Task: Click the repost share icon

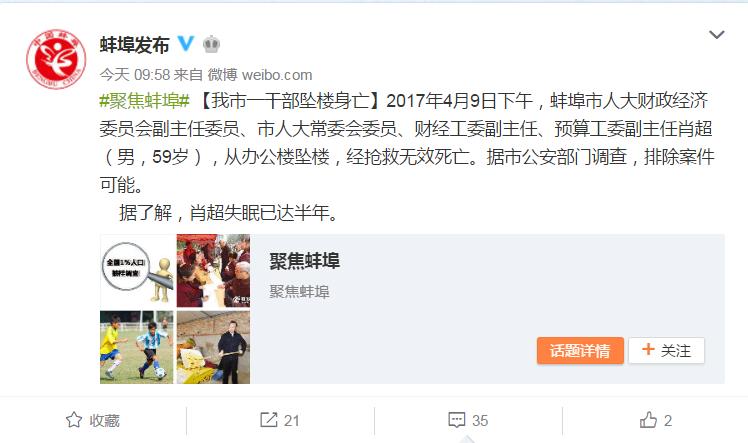Action: coord(269,420)
